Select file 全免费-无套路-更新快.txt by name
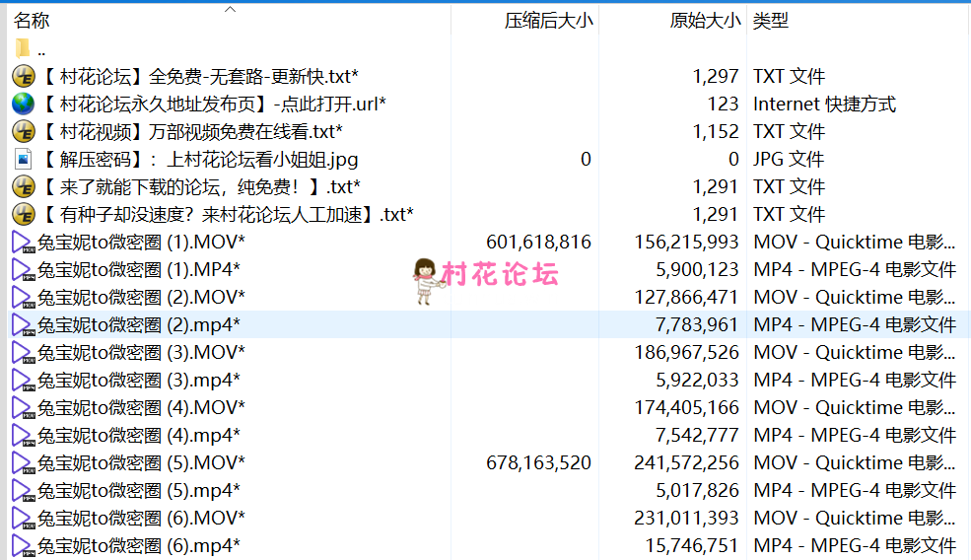Image resolution: width=971 pixels, height=560 pixels. coord(199,76)
